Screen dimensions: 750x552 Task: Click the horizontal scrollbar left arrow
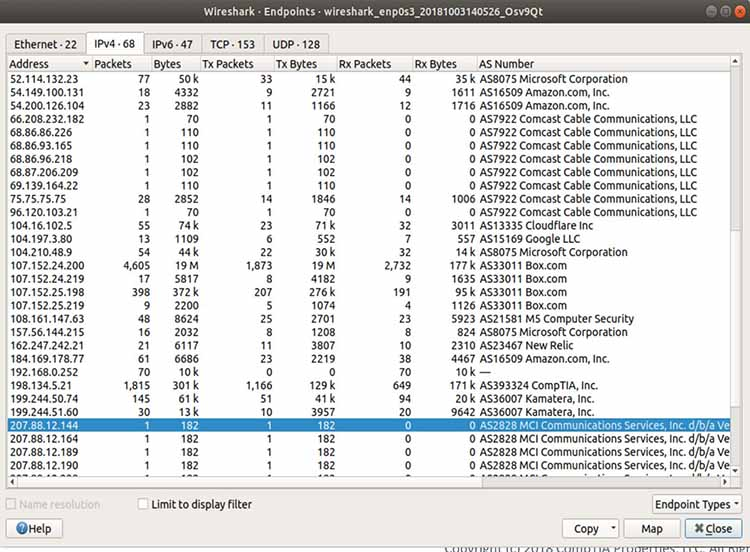(x=12, y=482)
